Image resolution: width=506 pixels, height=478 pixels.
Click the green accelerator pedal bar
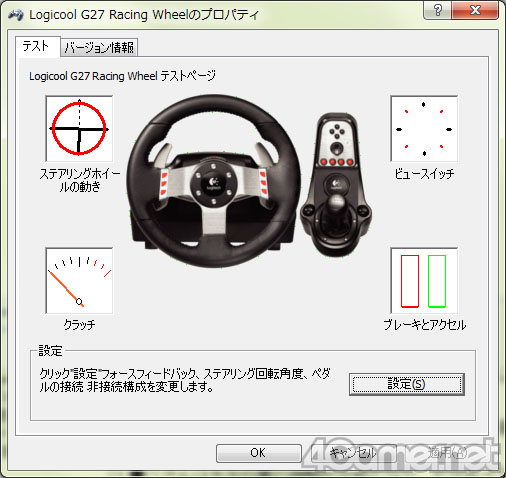(437, 281)
